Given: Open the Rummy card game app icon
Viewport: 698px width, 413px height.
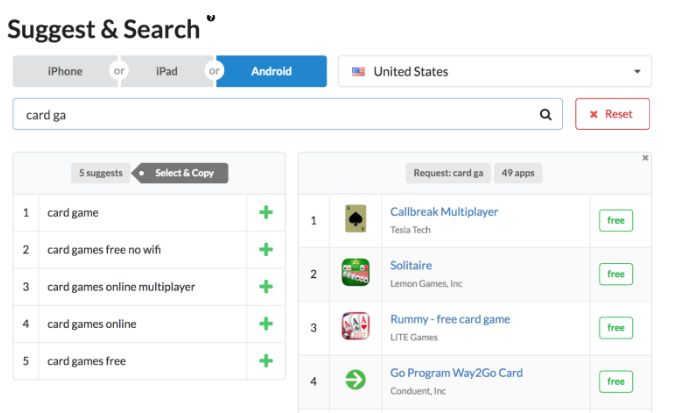Looking at the screenshot, I should tap(356, 326).
